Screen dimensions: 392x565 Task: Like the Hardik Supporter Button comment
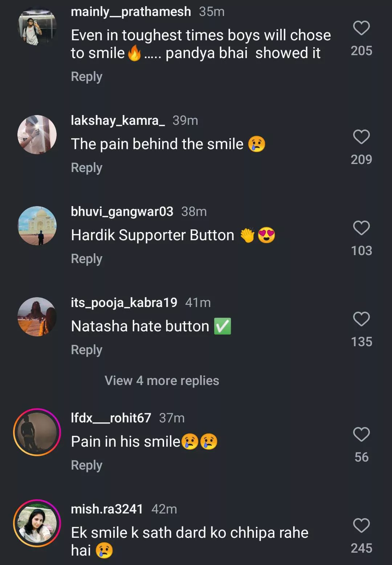(361, 228)
